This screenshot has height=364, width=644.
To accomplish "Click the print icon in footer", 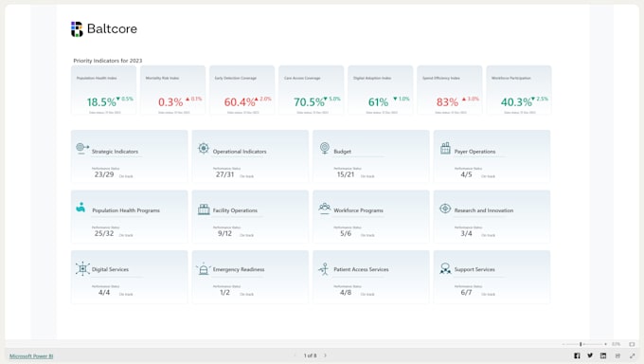I will [617, 355].
